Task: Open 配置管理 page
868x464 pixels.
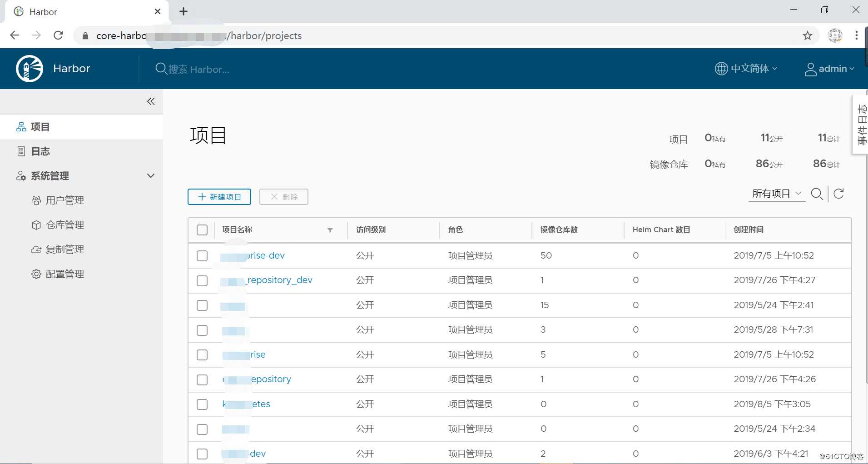Action: click(x=65, y=274)
